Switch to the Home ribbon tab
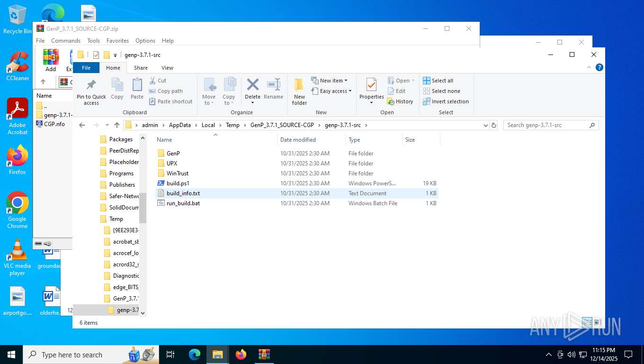This screenshot has height=364, width=644. 113,68
